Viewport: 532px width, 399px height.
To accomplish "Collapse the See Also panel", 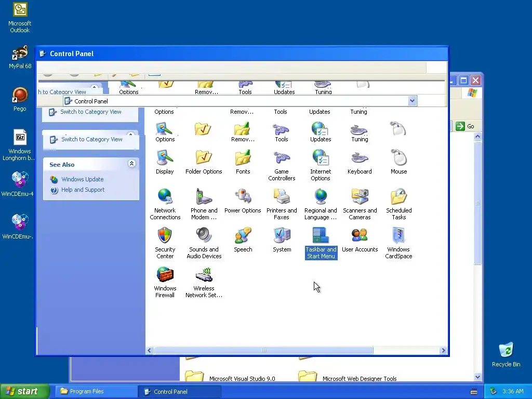I will tap(131, 164).
